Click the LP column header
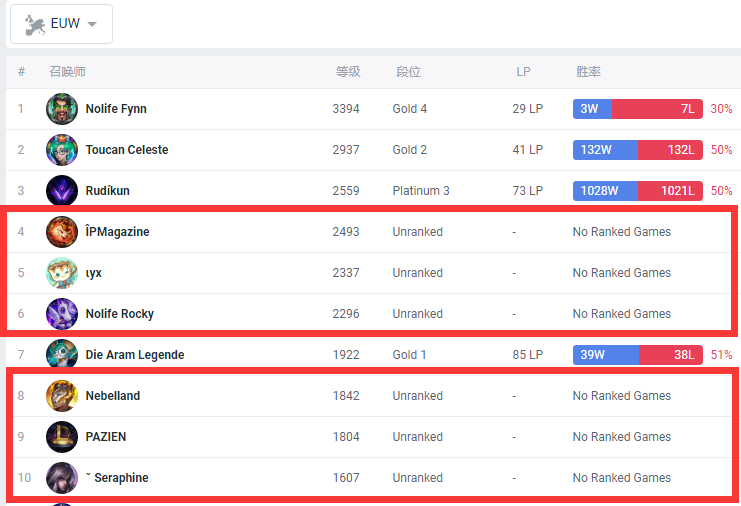 click(523, 72)
